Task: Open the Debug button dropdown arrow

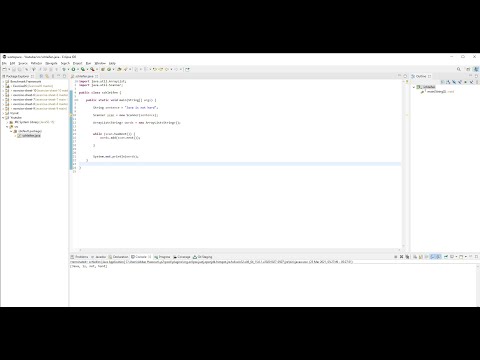Action: click(68, 69)
